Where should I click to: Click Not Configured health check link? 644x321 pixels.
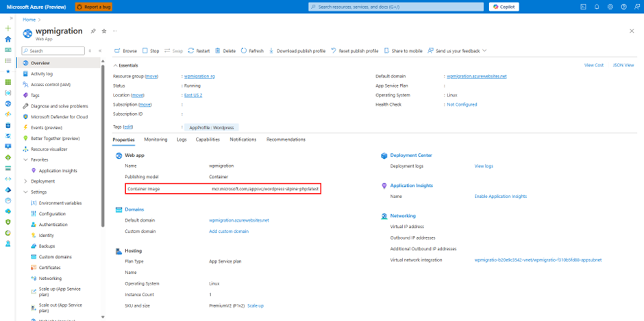(462, 105)
